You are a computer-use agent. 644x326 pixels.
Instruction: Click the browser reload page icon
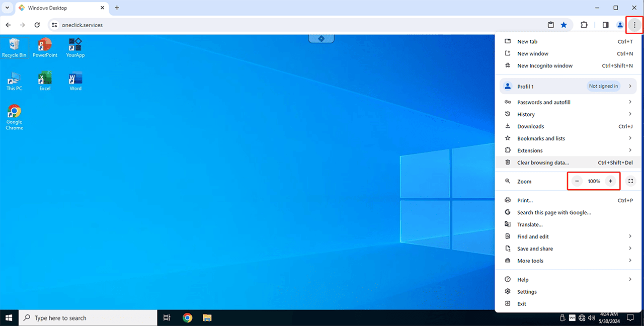coord(37,25)
